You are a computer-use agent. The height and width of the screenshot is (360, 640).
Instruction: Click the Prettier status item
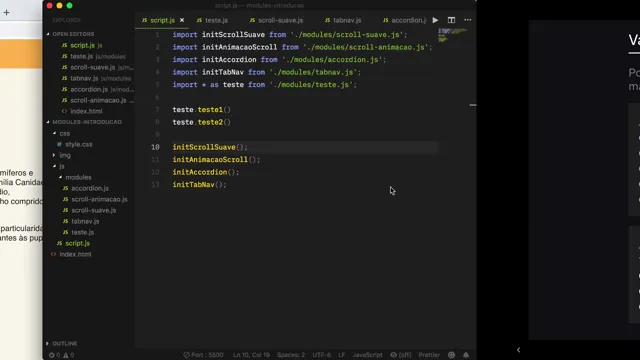pyautogui.click(x=429, y=355)
